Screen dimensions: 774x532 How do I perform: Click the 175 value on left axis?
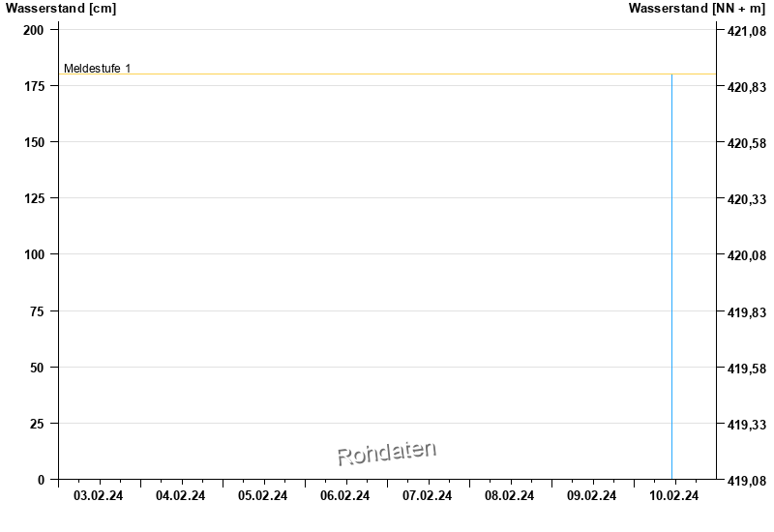click(35, 86)
